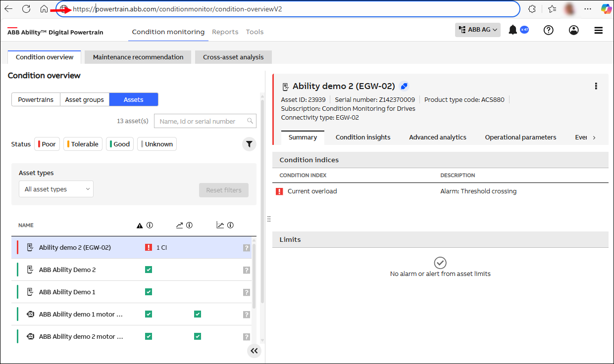Click the browser refresh icon

point(26,9)
